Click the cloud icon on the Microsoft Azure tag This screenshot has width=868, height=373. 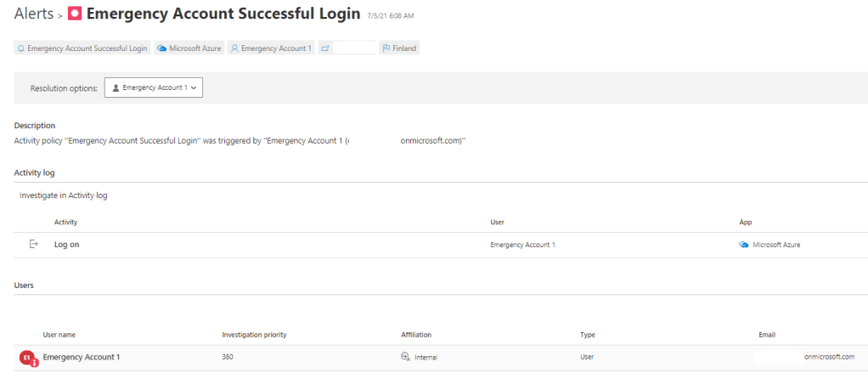[162, 48]
